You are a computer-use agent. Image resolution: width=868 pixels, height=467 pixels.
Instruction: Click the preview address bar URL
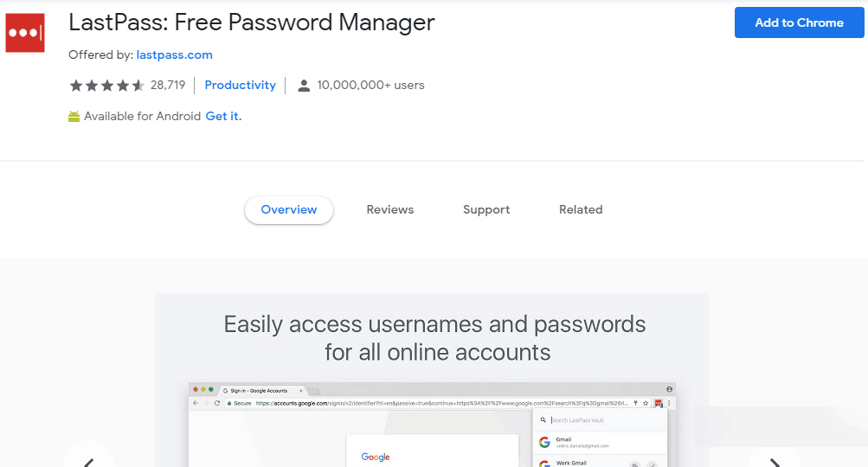[441, 403]
